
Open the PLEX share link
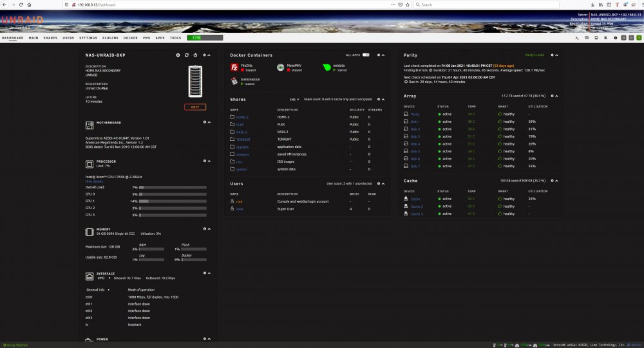coord(240,125)
